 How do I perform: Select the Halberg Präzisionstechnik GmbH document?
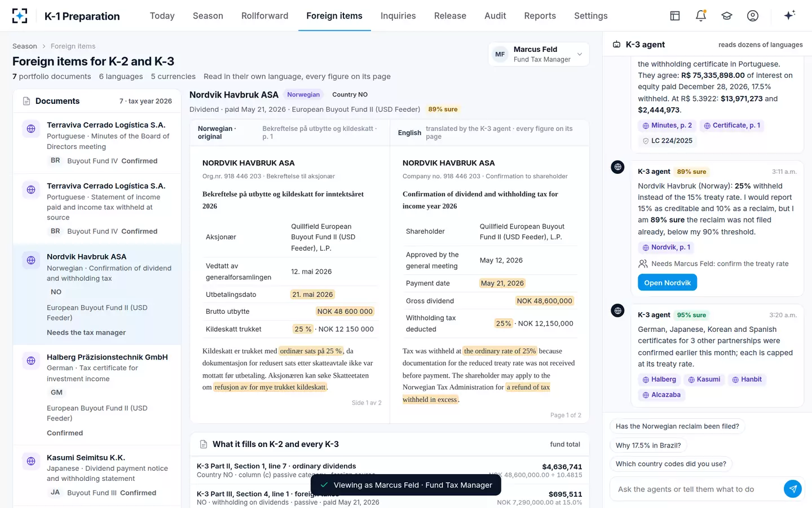[97, 395]
